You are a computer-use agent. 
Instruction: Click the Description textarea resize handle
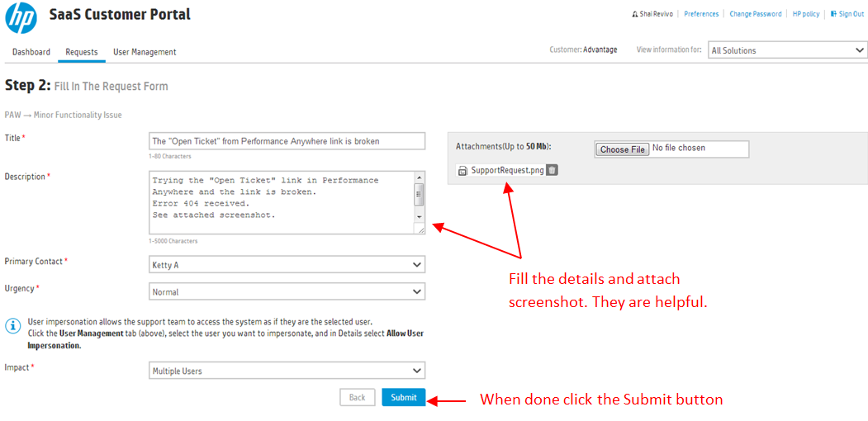click(420, 230)
